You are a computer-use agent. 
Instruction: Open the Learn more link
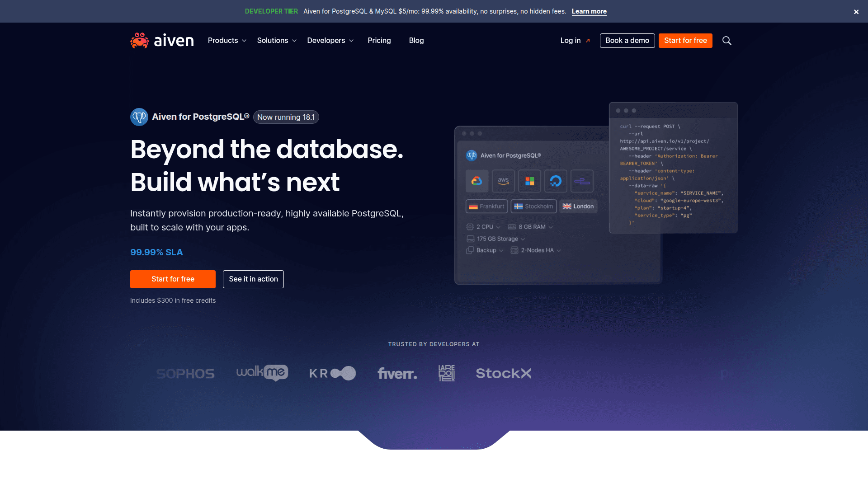[589, 11]
